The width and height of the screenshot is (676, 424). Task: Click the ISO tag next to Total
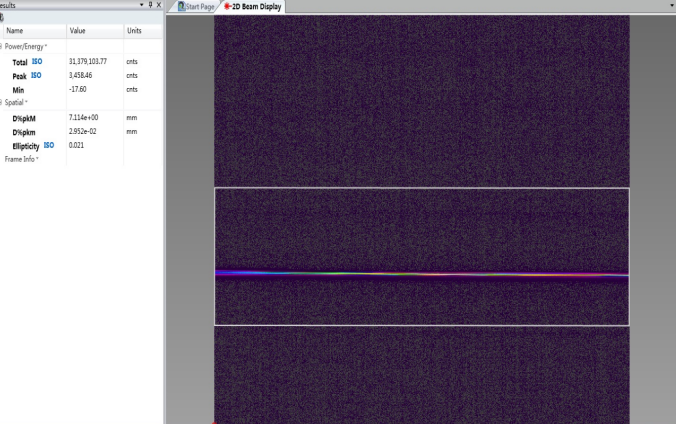[37, 62]
